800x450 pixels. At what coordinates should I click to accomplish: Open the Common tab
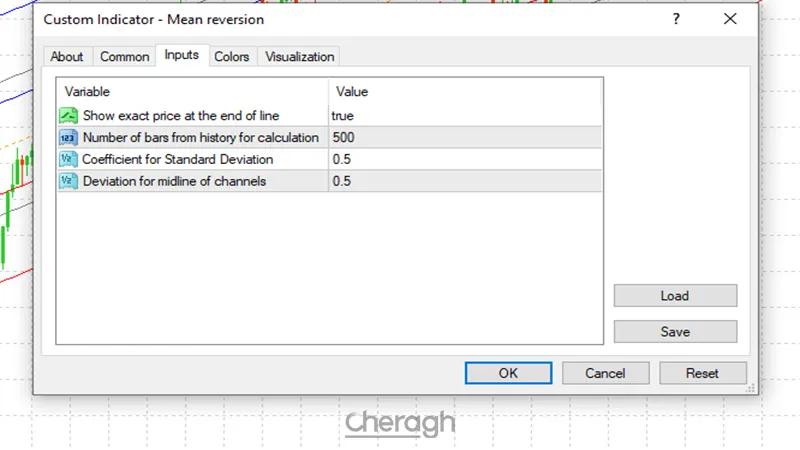(125, 57)
